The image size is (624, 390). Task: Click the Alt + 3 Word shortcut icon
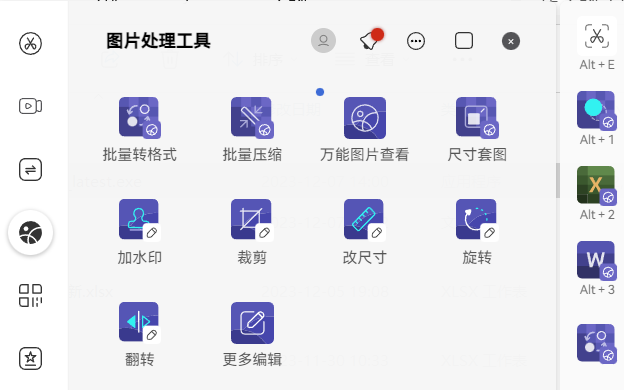click(596, 260)
